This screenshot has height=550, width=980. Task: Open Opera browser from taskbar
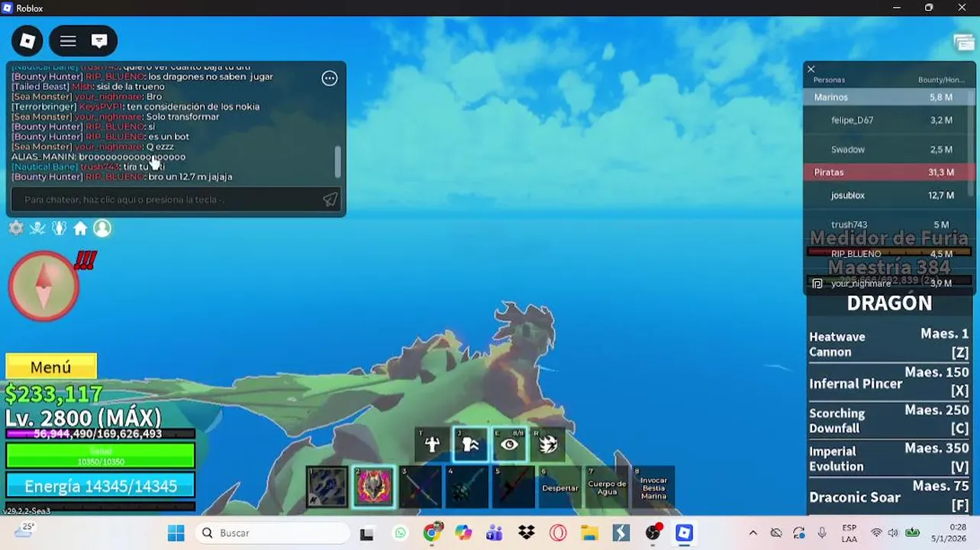click(558, 533)
